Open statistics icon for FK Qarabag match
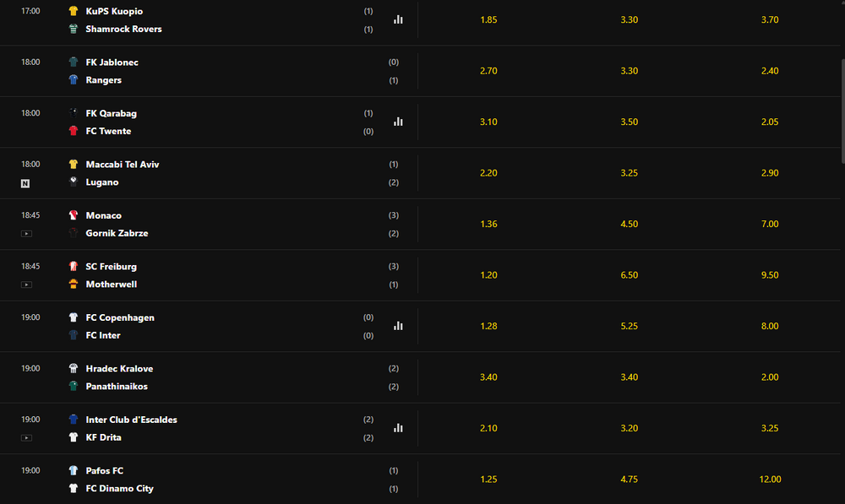Viewport: 845px width, 504px height. click(x=398, y=122)
